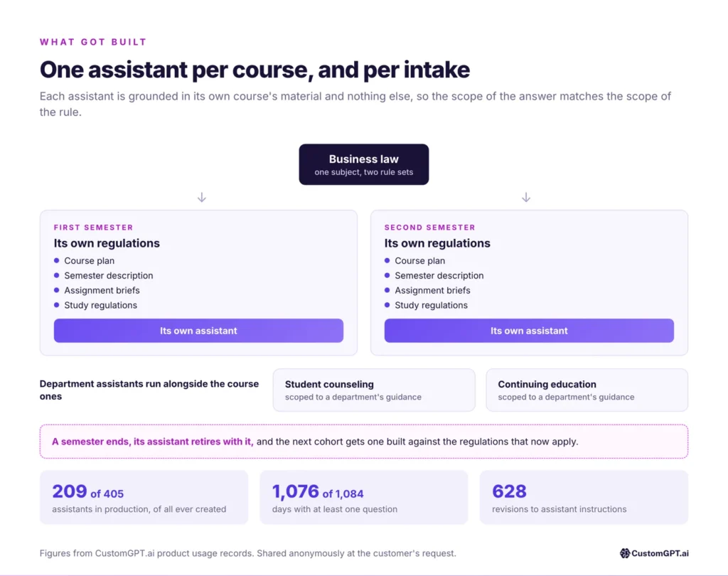
Task: Click the CustomGPT.ai brain logo icon
Action: pyautogui.click(x=625, y=553)
